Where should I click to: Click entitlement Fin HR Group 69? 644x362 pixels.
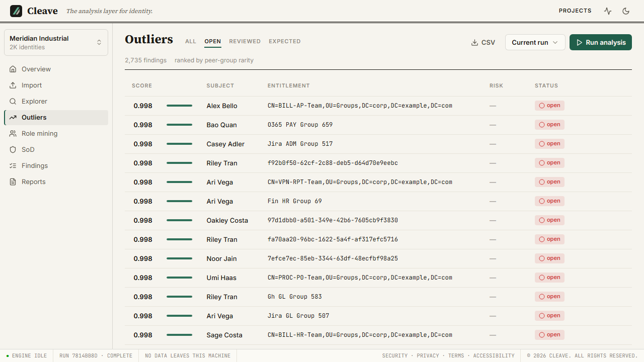pyautogui.click(x=295, y=201)
